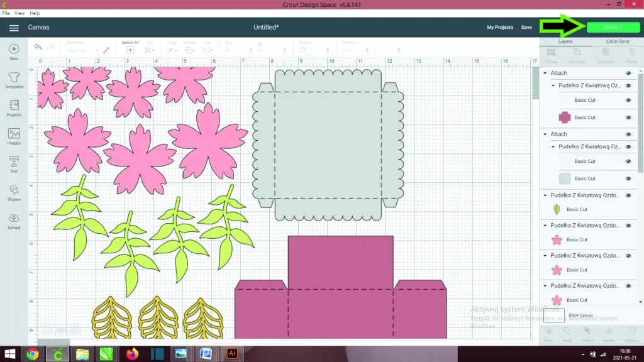Collapse the first Attach group
Screen dimensions: 644x362
coord(545,73)
